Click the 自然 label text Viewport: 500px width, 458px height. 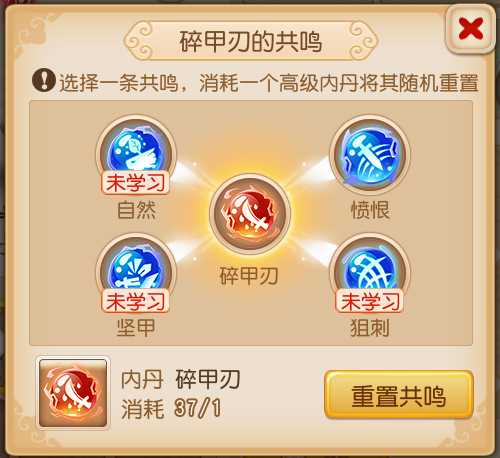(136, 210)
